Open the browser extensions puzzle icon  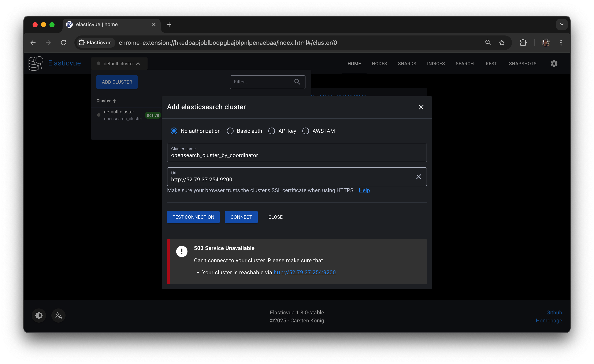coord(523,43)
